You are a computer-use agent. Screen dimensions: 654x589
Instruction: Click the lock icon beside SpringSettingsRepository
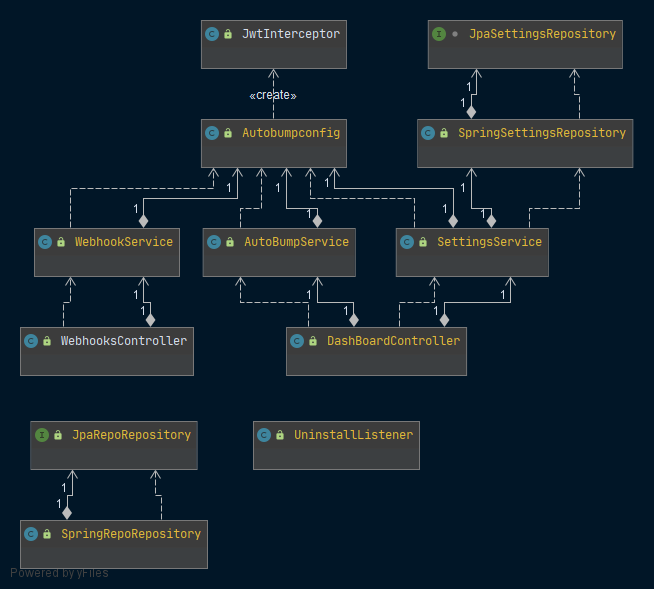point(444,133)
